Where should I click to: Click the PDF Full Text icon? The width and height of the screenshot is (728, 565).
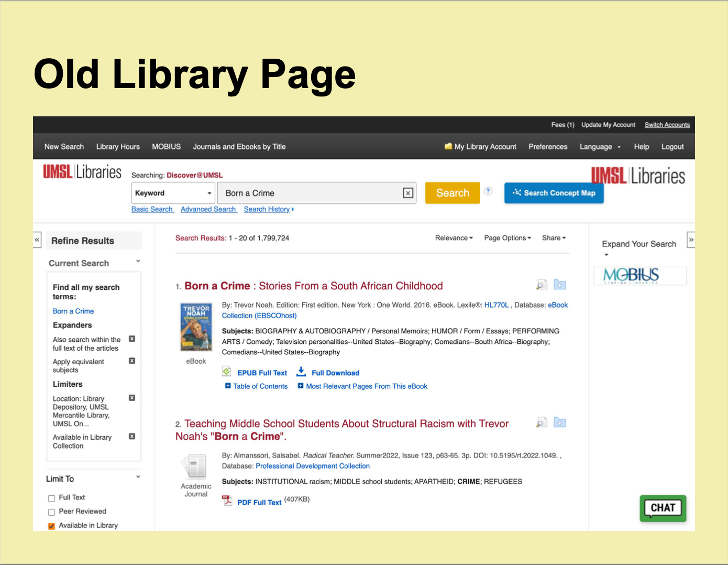(x=227, y=501)
